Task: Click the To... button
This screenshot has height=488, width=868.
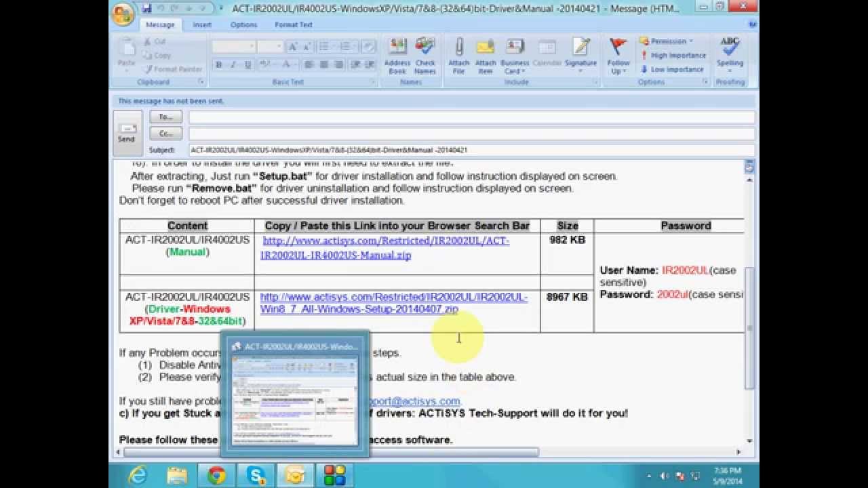Action: click(166, 117)
